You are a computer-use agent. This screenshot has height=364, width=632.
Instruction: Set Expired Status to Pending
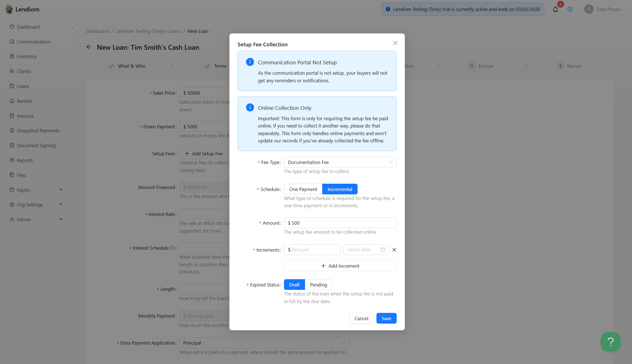pyautogui.click(x=319, y=285)
